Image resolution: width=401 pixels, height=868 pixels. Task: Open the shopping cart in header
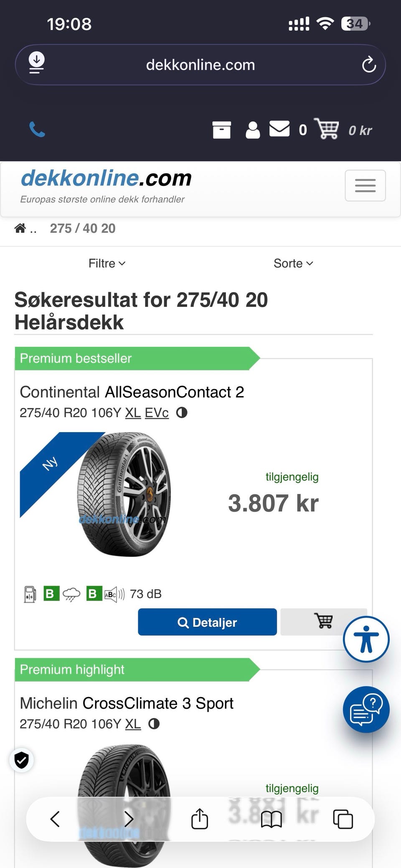tap(327, 129)
